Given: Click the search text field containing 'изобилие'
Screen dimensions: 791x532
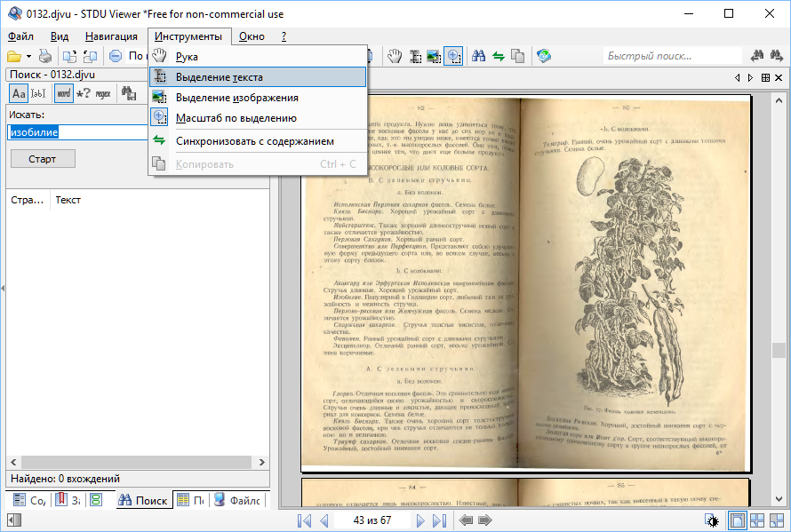Looking at the screenshot, I should pyautogui.click(x=77, y=132).
